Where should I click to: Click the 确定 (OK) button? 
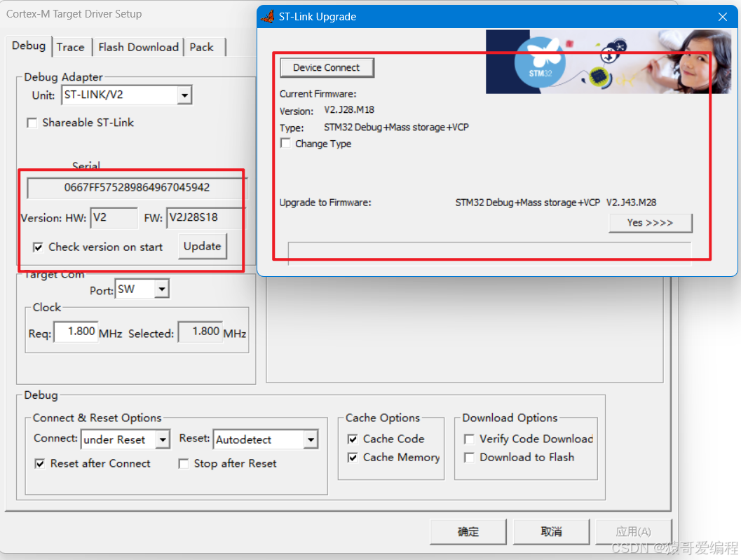pos(468,532)
